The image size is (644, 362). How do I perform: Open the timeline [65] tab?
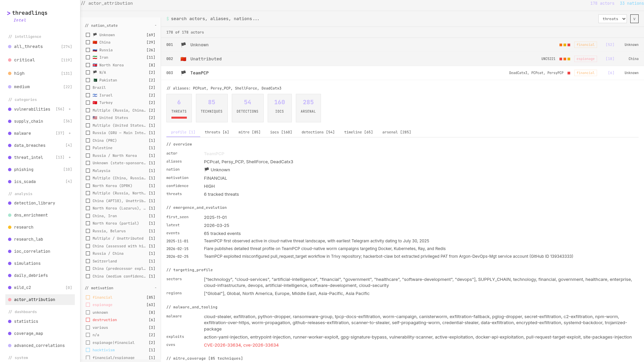pyautogui.click(x=358, y=132)
